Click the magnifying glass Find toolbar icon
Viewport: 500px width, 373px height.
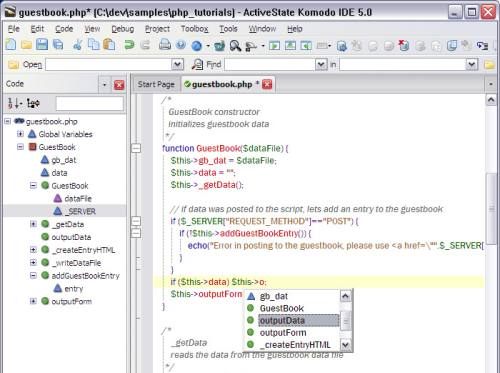235,45
